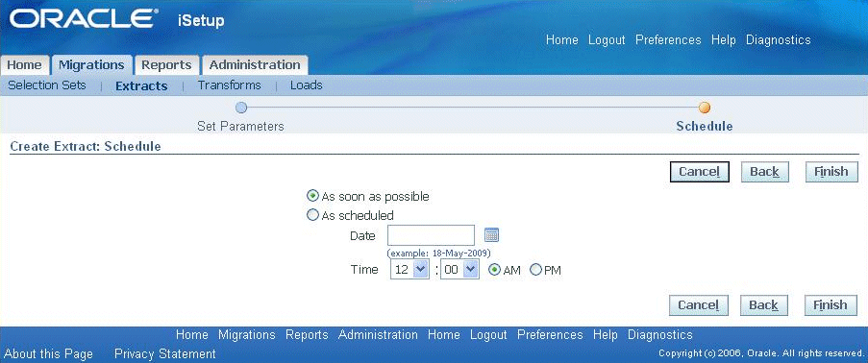This screenshot has height=363, width=868.
Task: Click the header Home link
Action: (x=562, y=39)
